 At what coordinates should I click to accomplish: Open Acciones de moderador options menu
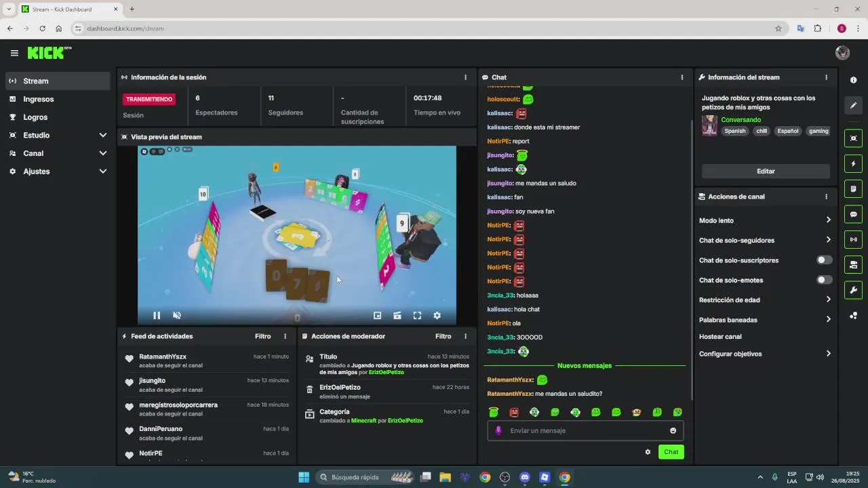465,336
